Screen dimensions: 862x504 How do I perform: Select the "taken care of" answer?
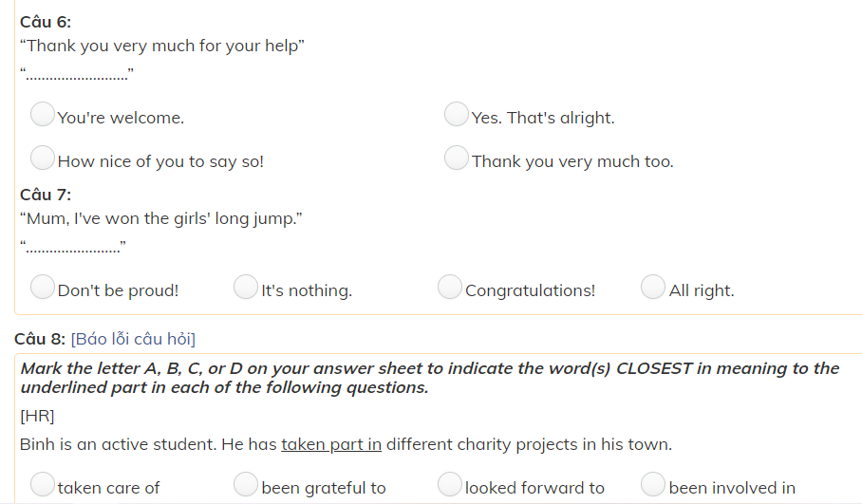click(43, 484)
